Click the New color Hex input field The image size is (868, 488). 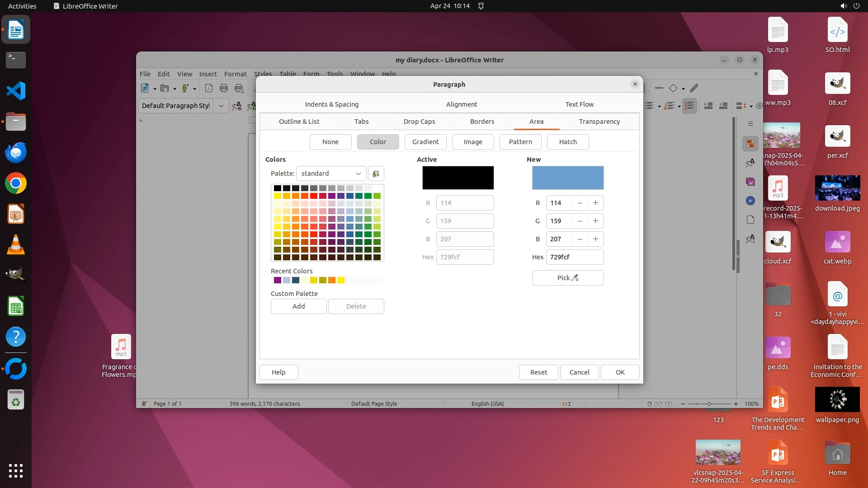[574, 257]
